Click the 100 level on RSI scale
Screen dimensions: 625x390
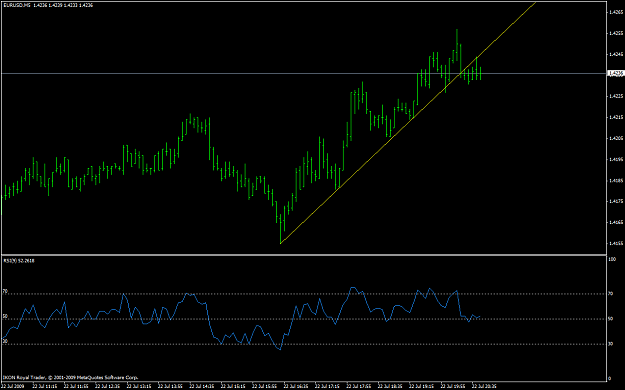(x=612, y=259)
